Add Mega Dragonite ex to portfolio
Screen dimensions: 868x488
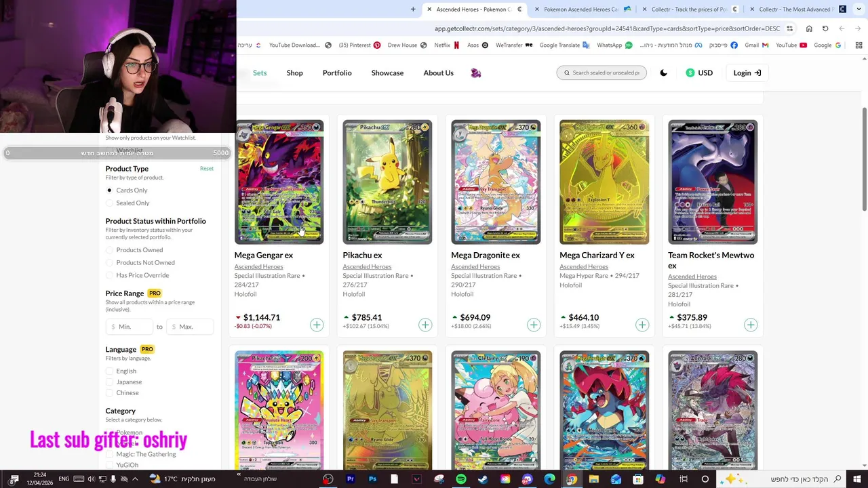(534, 325)
